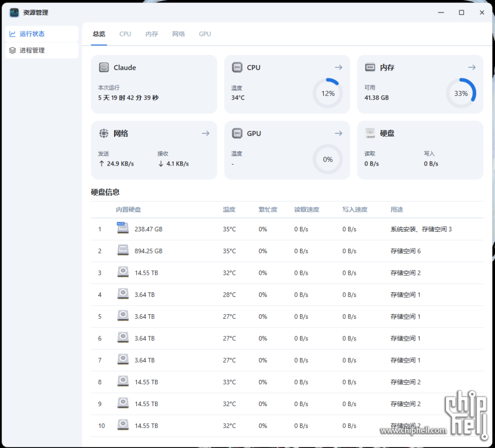Click the NVMe SSD icon of disk 1

(x=122, y=228)
